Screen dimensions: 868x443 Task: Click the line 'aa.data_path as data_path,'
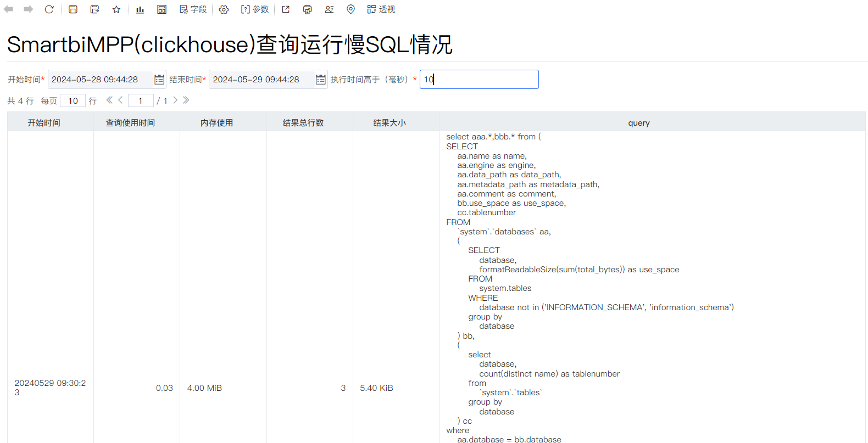[509, 175]
